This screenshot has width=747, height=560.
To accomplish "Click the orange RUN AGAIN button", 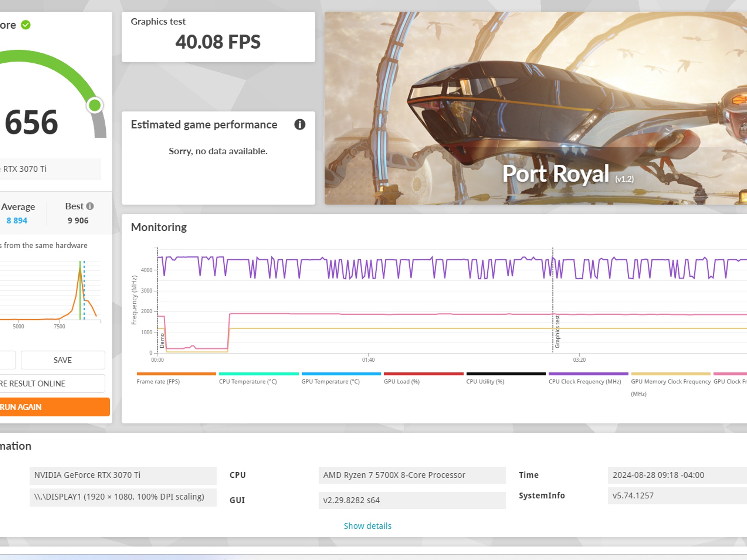I will point(54,407).
